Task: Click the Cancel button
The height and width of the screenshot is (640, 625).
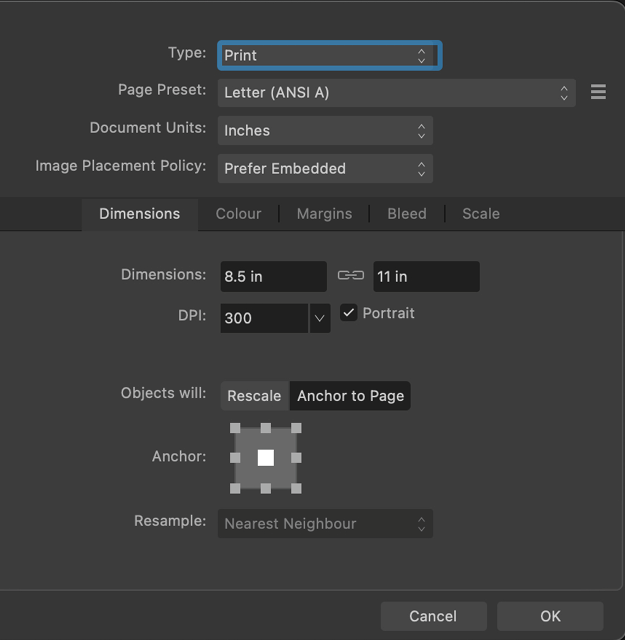Action: (433, 616)
